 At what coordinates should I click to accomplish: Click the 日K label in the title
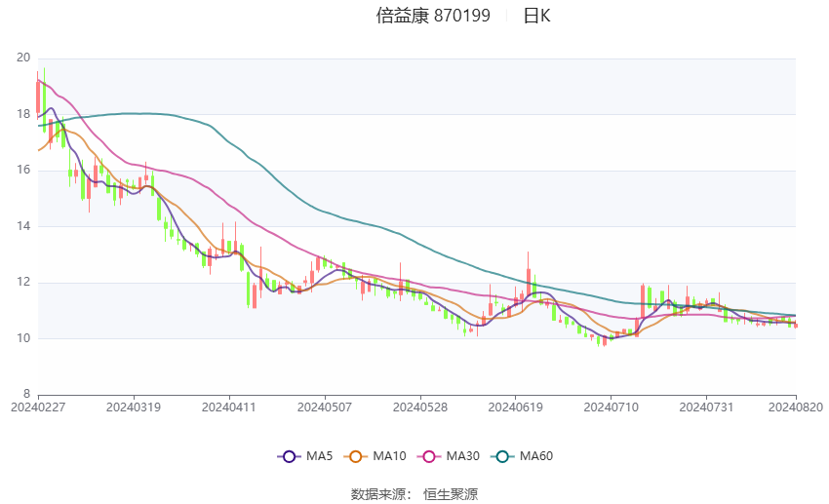pos(536,16)
